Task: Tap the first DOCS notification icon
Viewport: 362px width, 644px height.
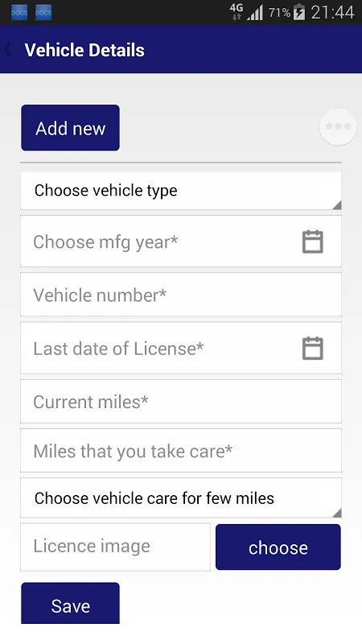Action: 19,12
